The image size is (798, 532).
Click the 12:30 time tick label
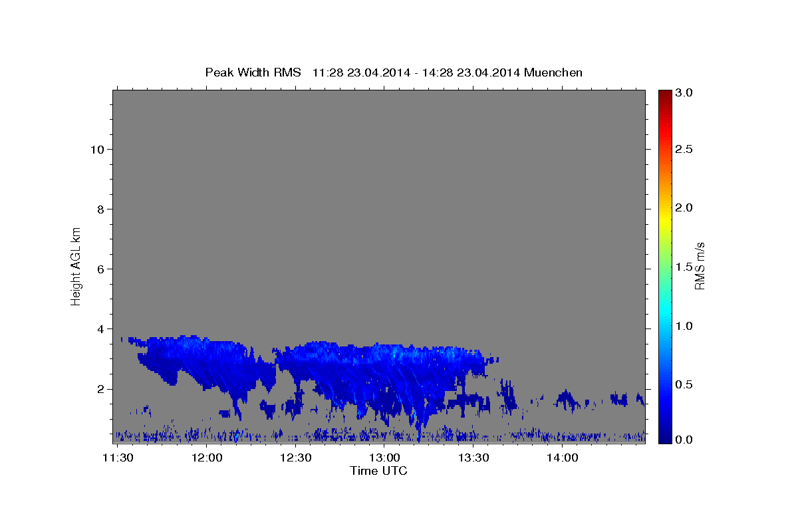(295, 458)
